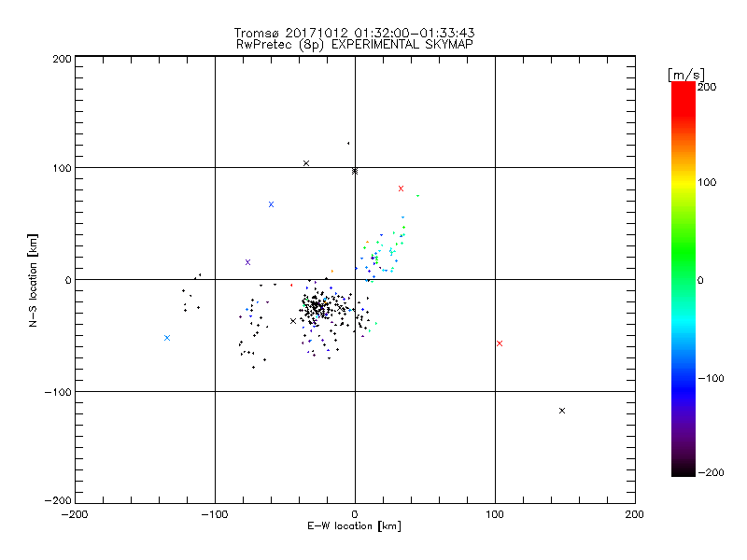The width and height of the screenshot is (747, 560).
Task: Click the colorbar '200' tick label
Action: (707, 87)
